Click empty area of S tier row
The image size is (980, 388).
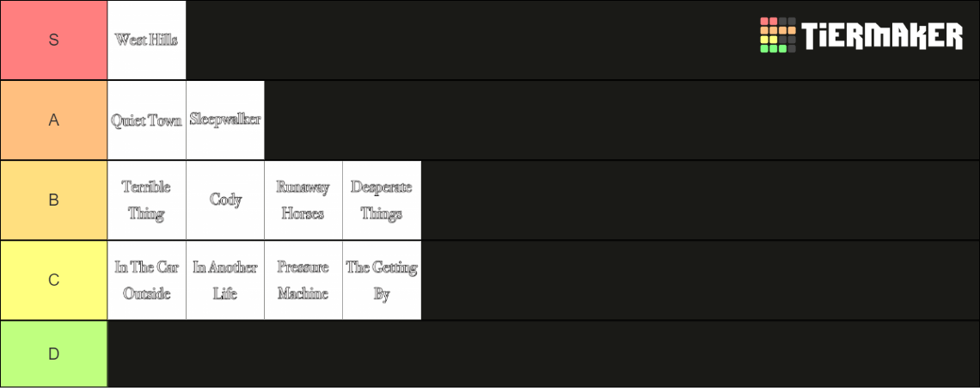pyautogui.click(x=469, y=40)
